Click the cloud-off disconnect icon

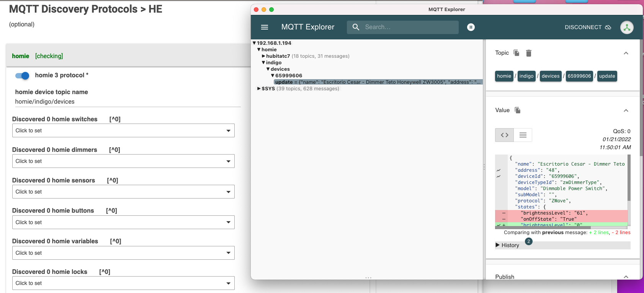pyautogui.click(x=608, y=27)
